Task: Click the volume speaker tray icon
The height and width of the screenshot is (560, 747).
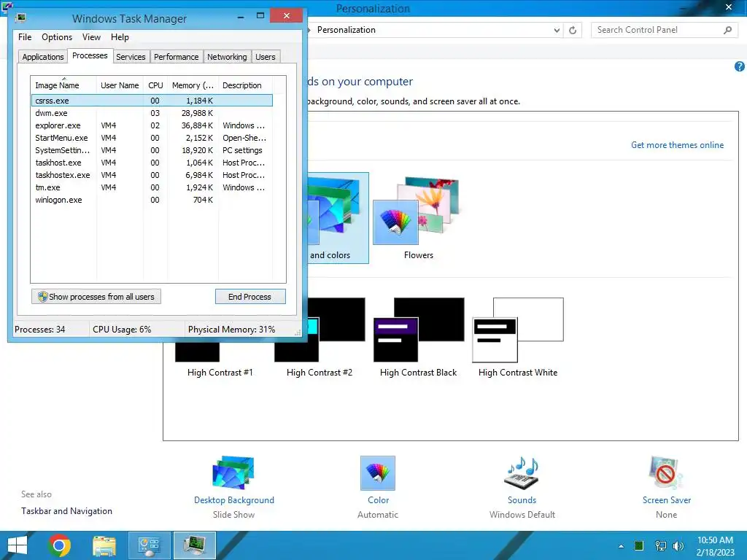Action: [x=678, y=545]
